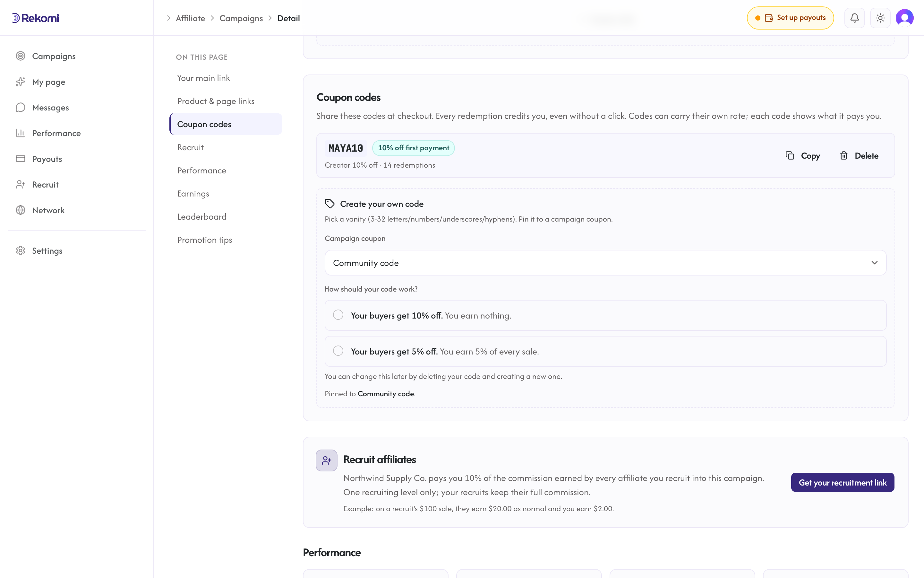
Task: Open the notifications bell
Action: point(854,18)
